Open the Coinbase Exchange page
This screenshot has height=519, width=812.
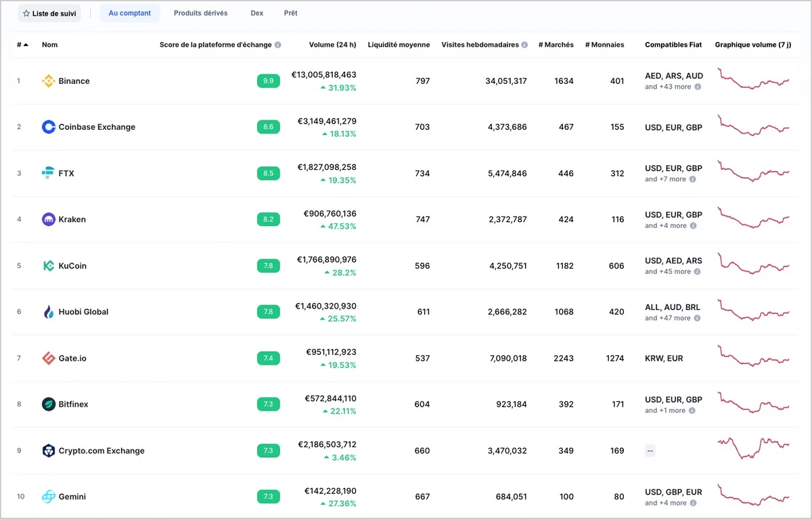point(97,127)
